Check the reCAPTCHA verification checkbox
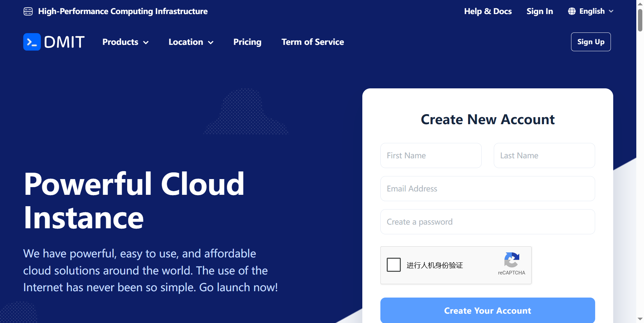The width and height of the screenshot is (644, 323). point(394,265)
